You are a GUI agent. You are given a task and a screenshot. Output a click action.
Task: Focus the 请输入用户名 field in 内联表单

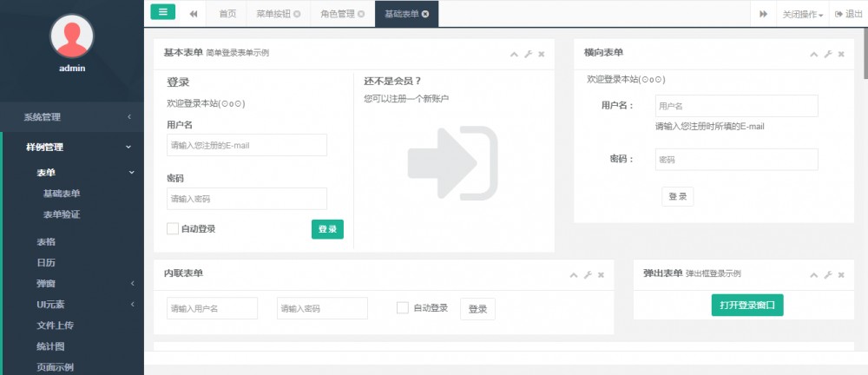[212, 308]
